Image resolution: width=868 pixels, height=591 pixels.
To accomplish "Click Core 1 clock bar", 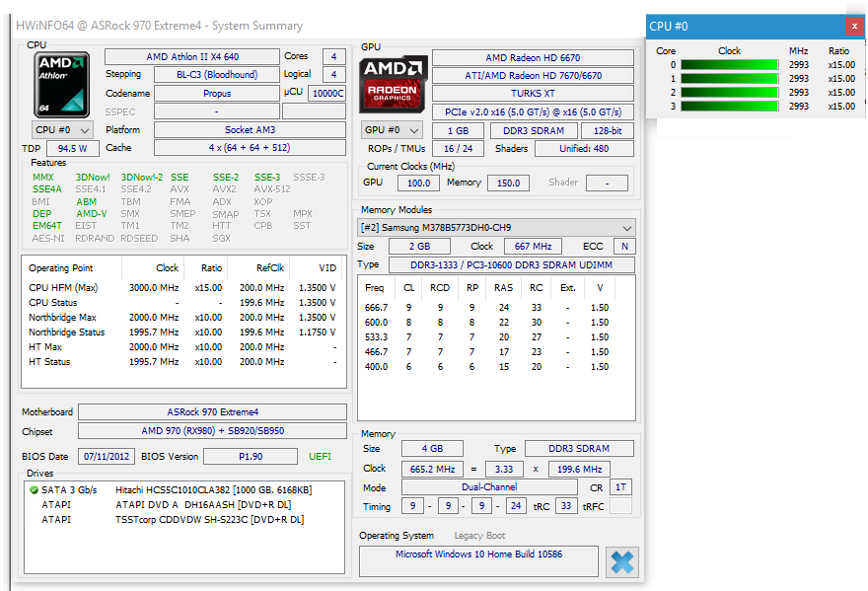I will click(x=730, y=79).
